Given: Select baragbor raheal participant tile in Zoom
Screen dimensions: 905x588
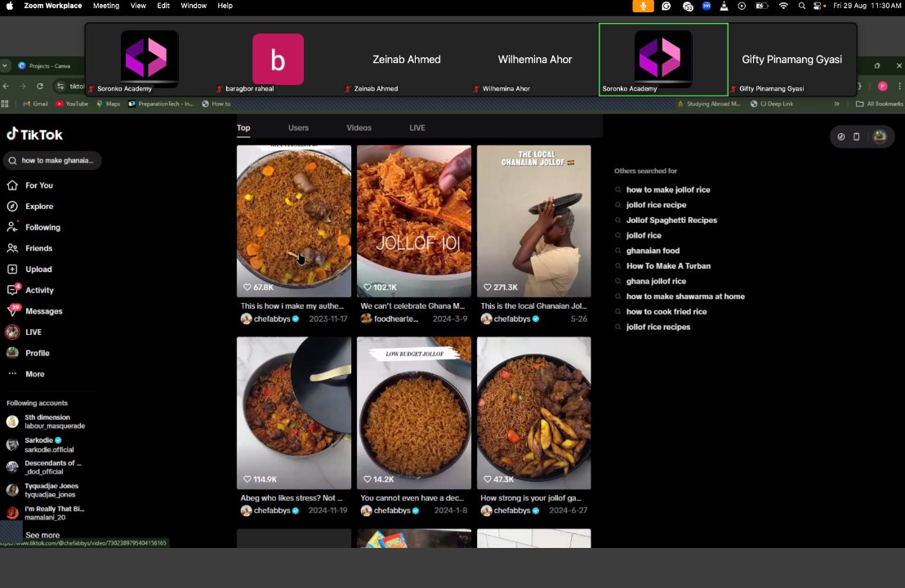Looking at the screenshot, I should (278, 60).
